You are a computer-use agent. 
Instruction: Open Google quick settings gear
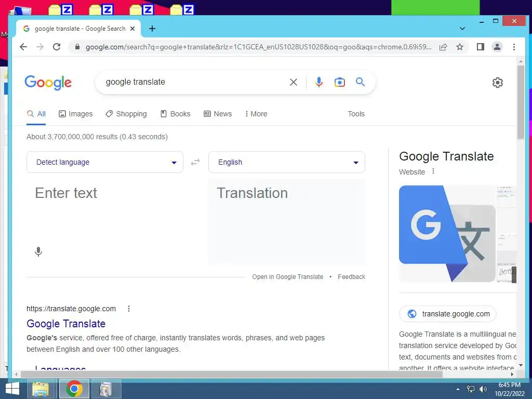click(497, 83)
